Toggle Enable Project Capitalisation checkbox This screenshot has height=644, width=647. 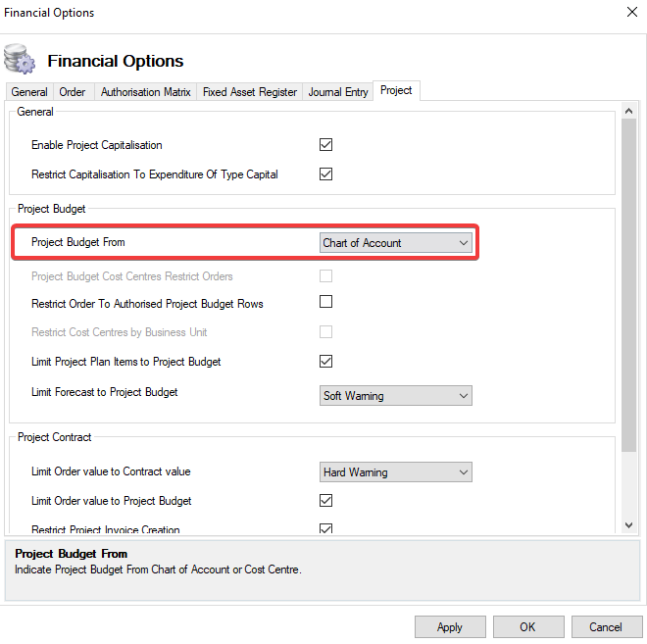tap(326, 145)
